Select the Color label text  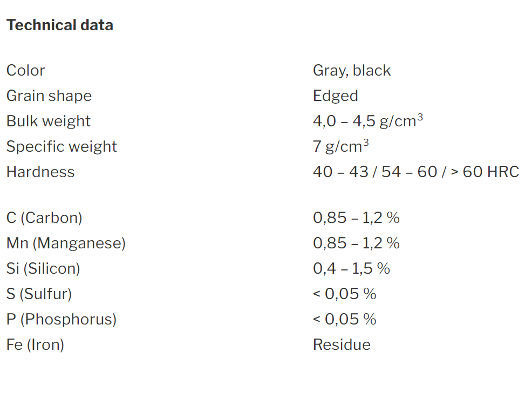tap(26, 70)
